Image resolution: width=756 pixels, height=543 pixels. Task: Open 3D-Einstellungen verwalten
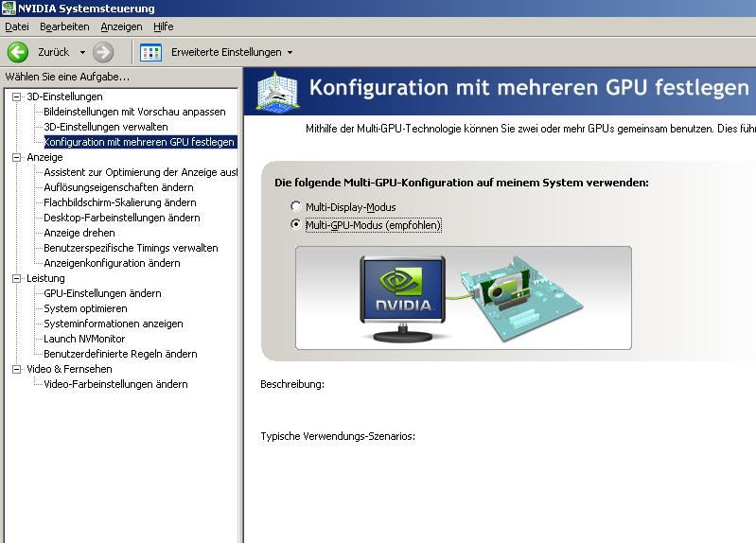coord(106,127)
